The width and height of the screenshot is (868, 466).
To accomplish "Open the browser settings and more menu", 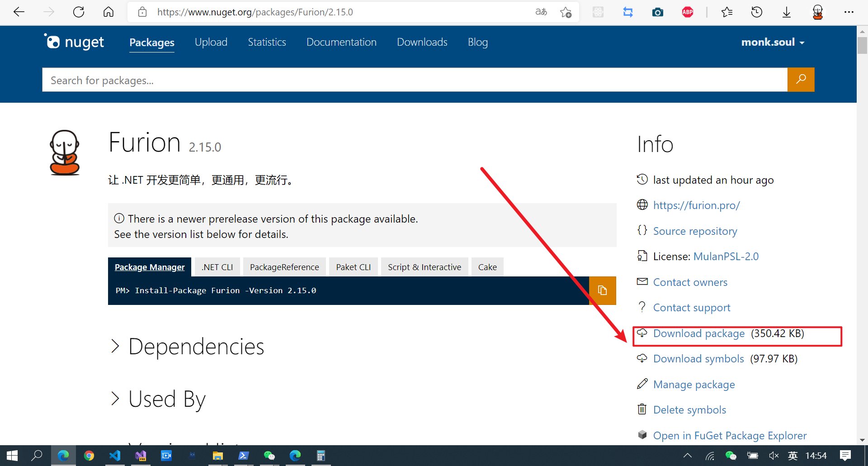I will (849, 12).
